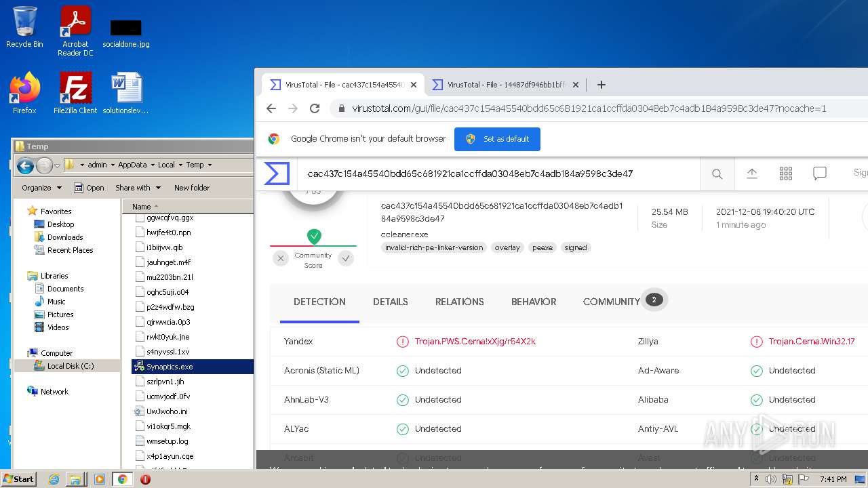Open the Videos library
Image resolution: width=868 pixels, height=488 pixels.
[58, 327]
